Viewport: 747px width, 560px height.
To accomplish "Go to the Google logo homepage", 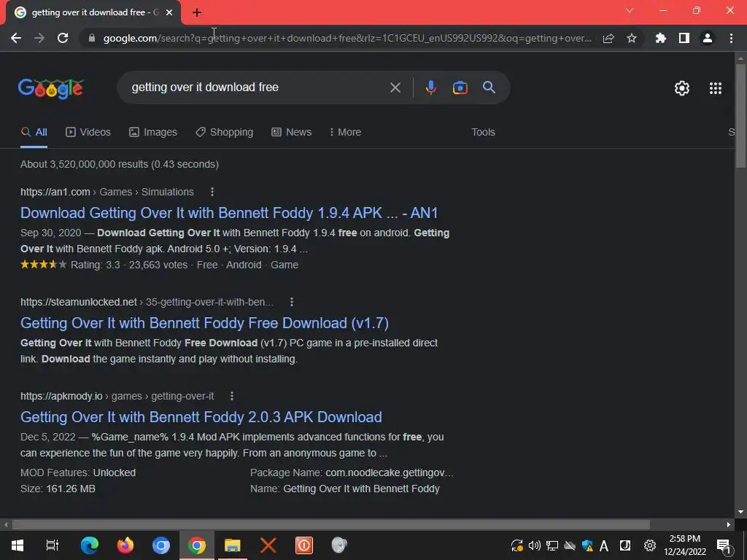I will click(51, 88).
